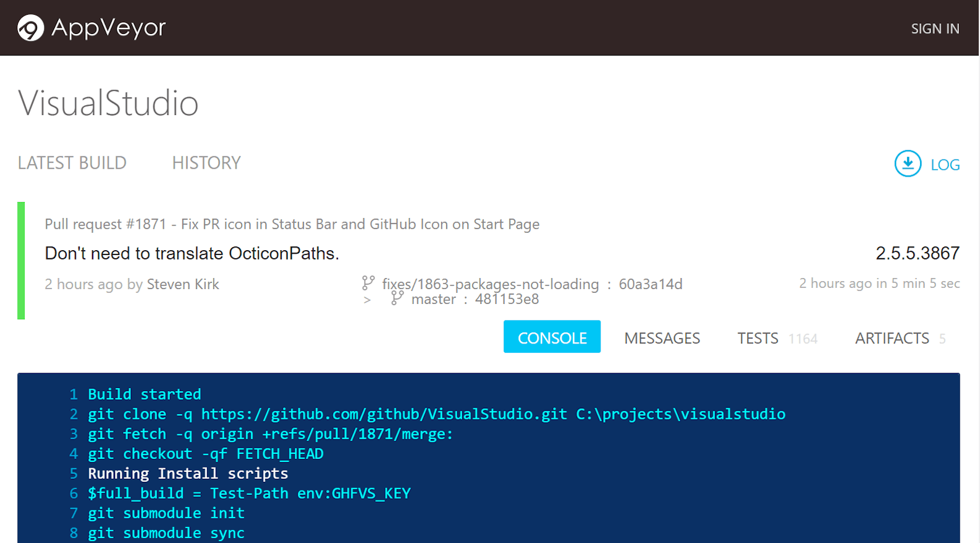Viewport: 980px width, 543px height.
Task: Select console line 2 git clone command
Action: coord(436,414)
